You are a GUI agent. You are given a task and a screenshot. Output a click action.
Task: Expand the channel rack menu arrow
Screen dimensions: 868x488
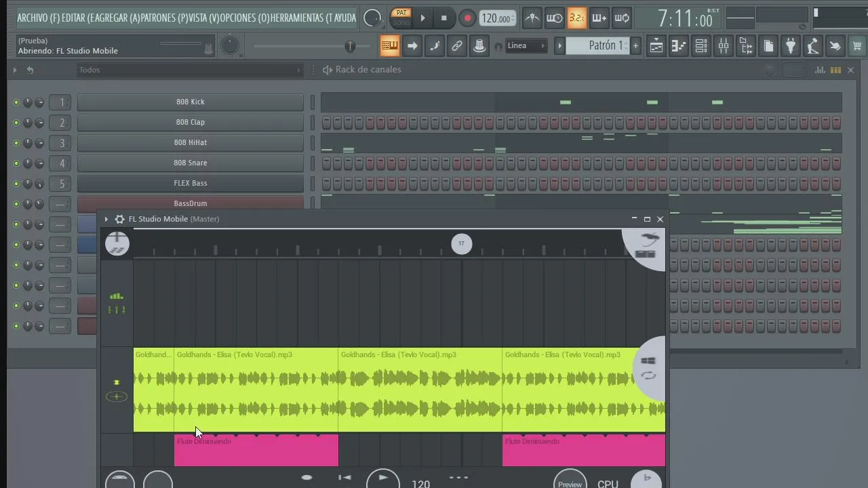coord(14,70)
